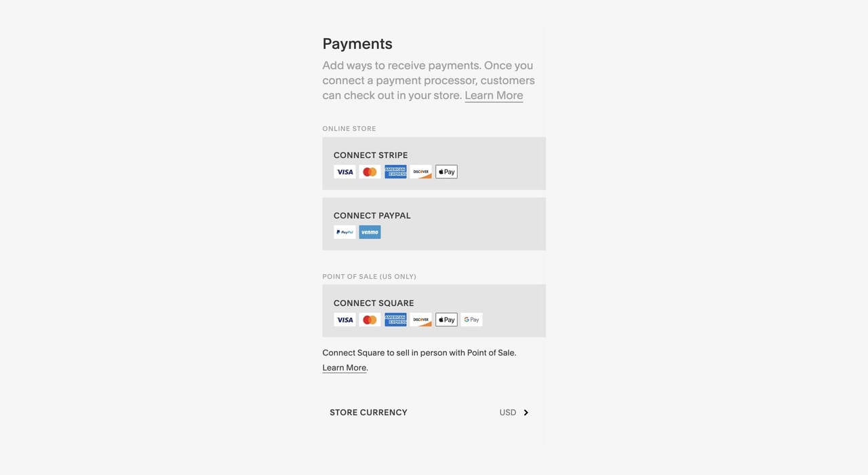Click the Apple Pay icon under Connect Stripe
Image resolution: width=868 pixels, height=475 pixels.
[446, 171]
